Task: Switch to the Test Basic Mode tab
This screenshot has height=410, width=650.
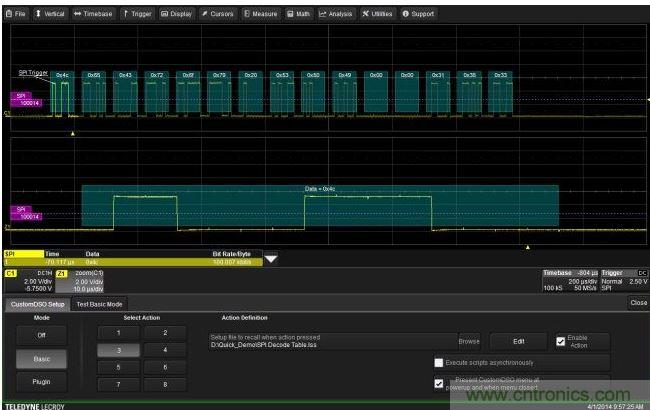Action: (100, 303)
